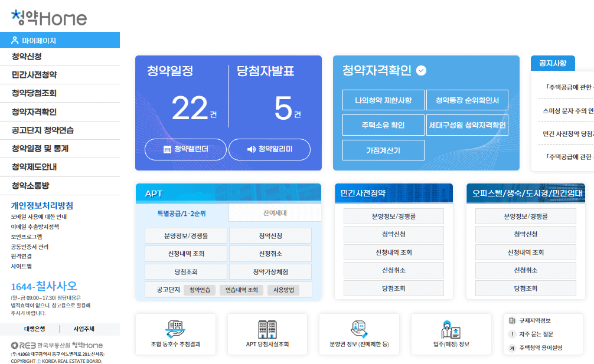Click the 입주(예정) 정보 person icon
The height and width of the screenshot is (364, 594).
450,328
